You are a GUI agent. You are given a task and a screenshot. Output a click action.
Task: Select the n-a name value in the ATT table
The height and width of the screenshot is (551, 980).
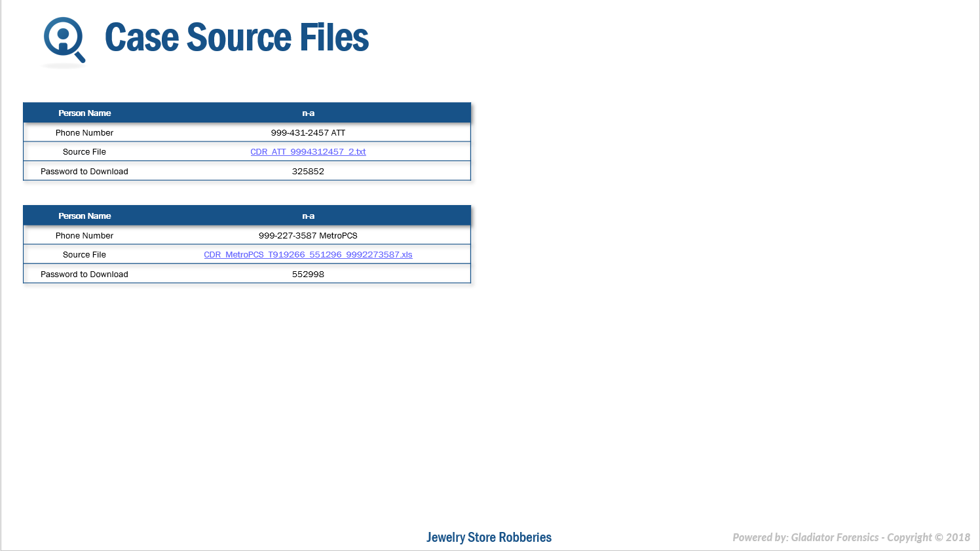(x=308, y=113)
